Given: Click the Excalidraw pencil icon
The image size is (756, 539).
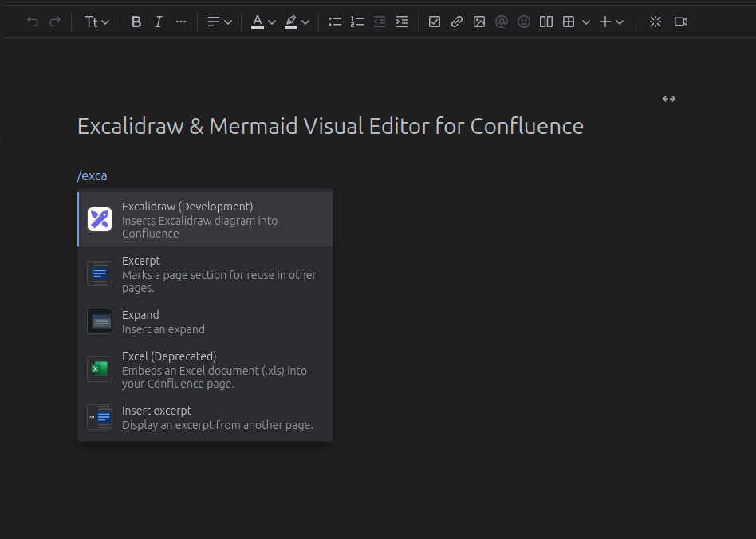Looking at the screenshot, I should click(x=100, y=219).
